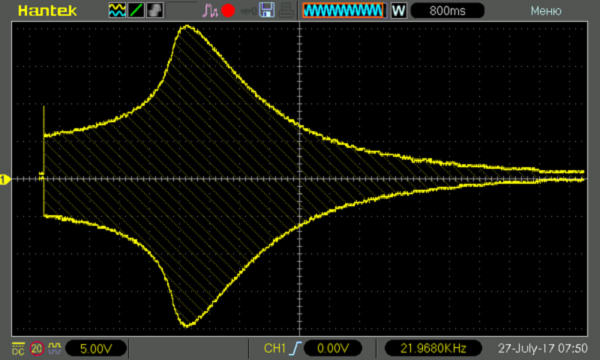This screenshot has width=600, height=360.
Task: Click the waveform memory overview bar
Action: coord(343,10)
